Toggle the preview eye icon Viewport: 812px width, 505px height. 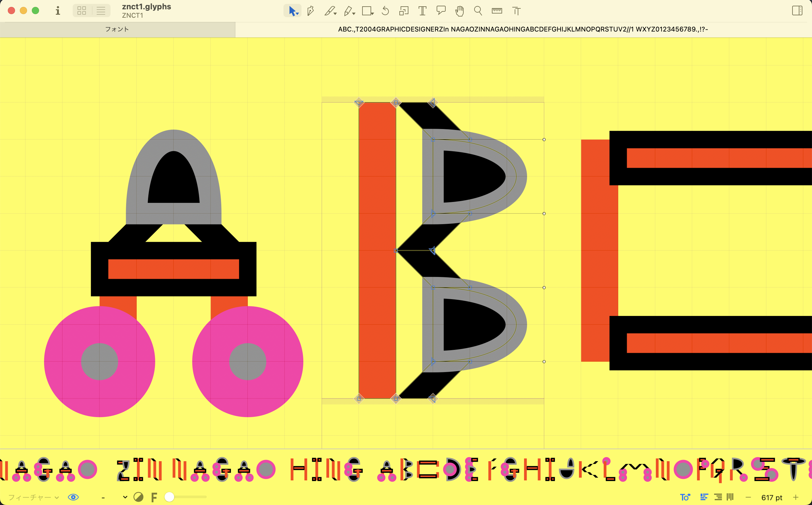pyautogui.click(x=73, y=497)
